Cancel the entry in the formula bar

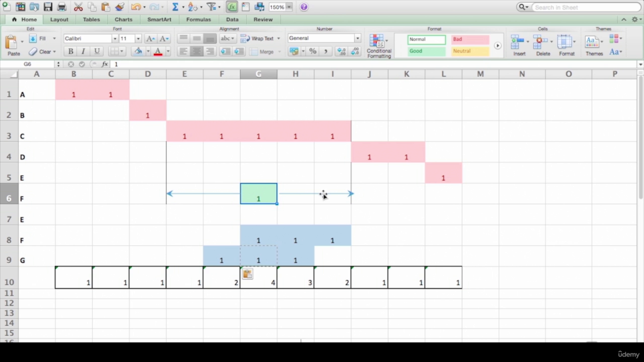click(x=71, y=64)
